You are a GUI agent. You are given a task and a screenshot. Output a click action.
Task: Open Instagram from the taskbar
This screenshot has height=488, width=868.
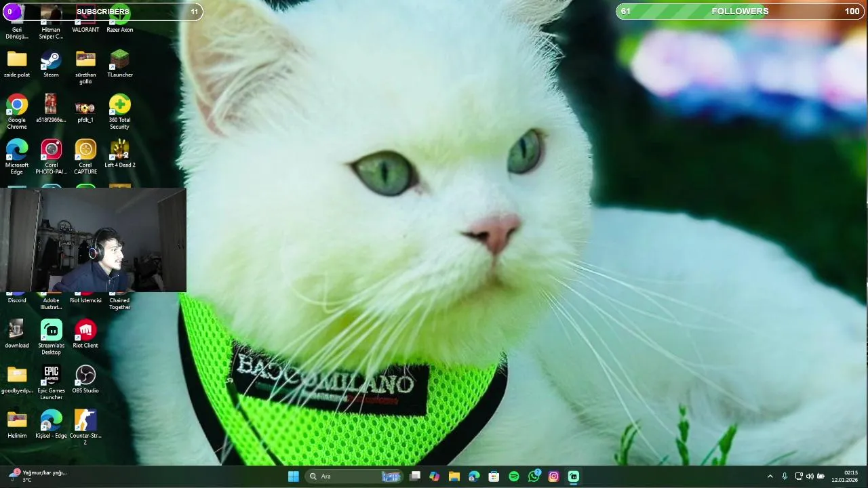pyautogui.click(x=554, y=476)
